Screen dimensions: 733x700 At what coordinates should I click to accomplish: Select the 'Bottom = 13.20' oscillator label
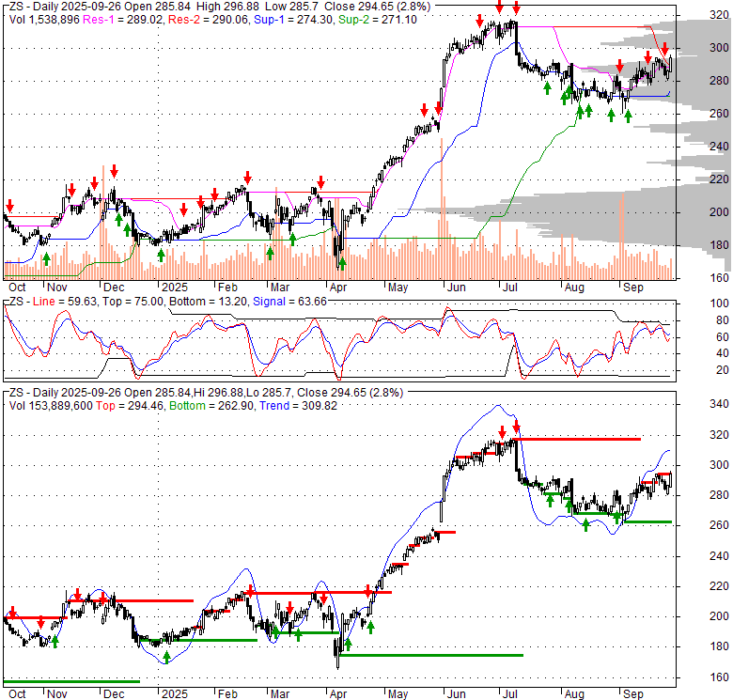coord(208,302)
